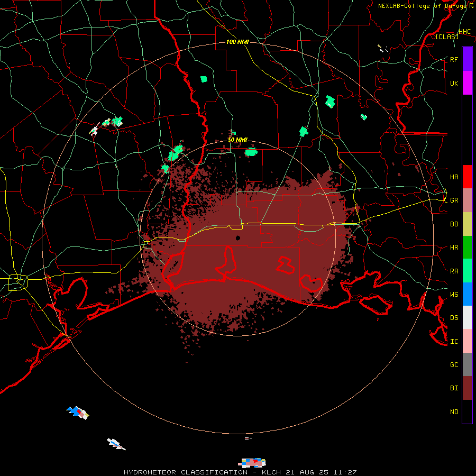Click the "ND" legend label
476x476 pixels.
pos(454,412)
